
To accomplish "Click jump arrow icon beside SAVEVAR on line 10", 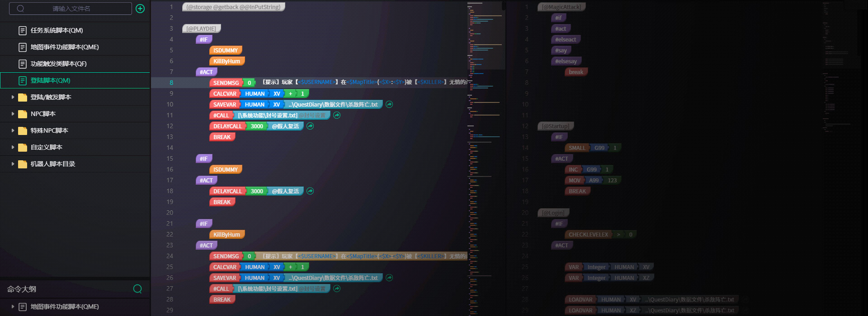I will (389, 104).
